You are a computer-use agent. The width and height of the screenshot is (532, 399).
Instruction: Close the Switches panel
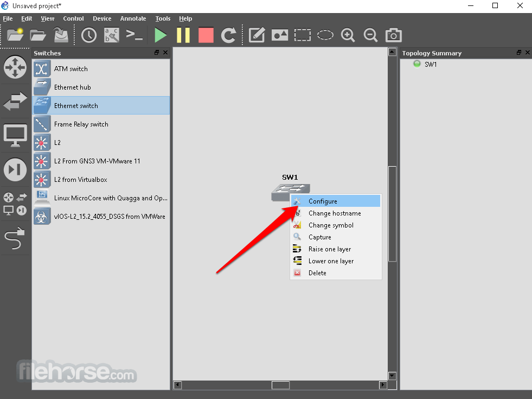[165, 53]
